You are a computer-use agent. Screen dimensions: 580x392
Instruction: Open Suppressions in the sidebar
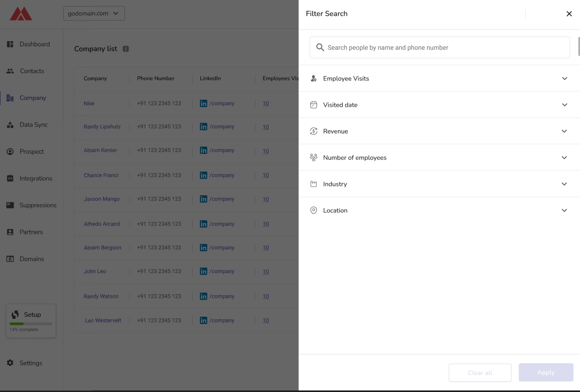(x=38, y=205)
